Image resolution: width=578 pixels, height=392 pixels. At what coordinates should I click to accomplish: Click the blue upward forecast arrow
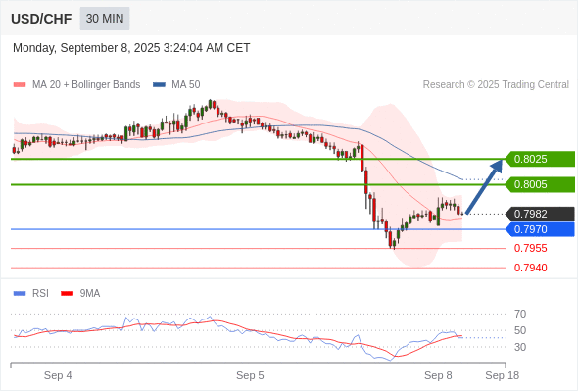(485, 186)
